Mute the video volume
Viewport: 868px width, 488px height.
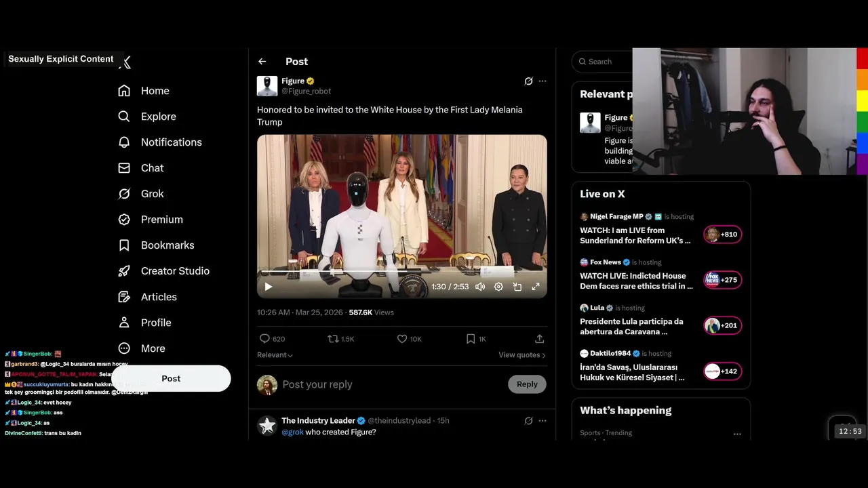click(x=480, y=287)
